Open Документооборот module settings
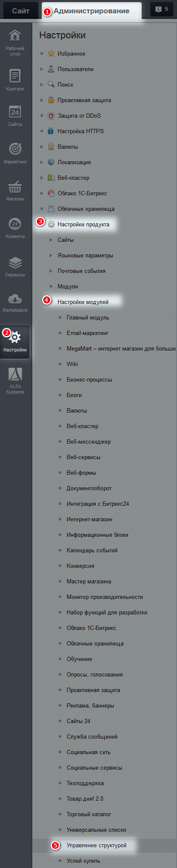Image resolution: width=177 pixels, height=868 pixels. (x=89, y=488)
